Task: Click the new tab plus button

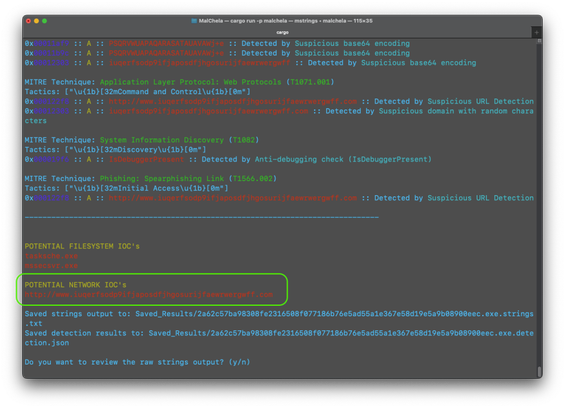Action: tap(537, 32)
